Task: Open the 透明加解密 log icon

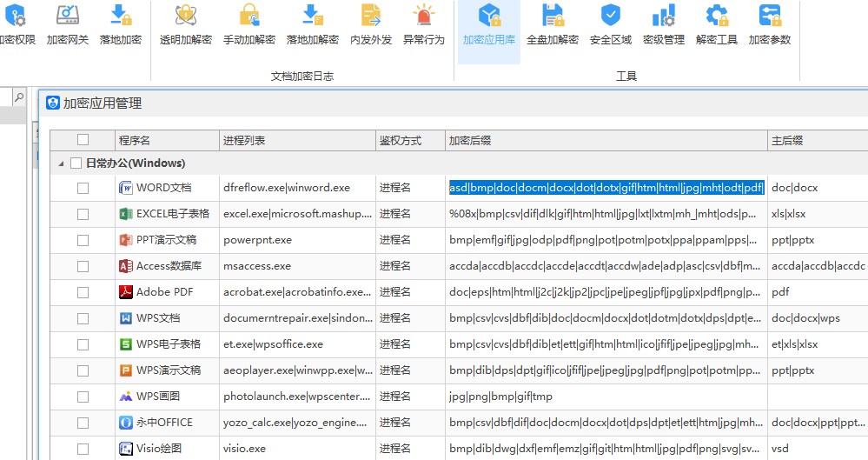Action: [x=186, y=16]
